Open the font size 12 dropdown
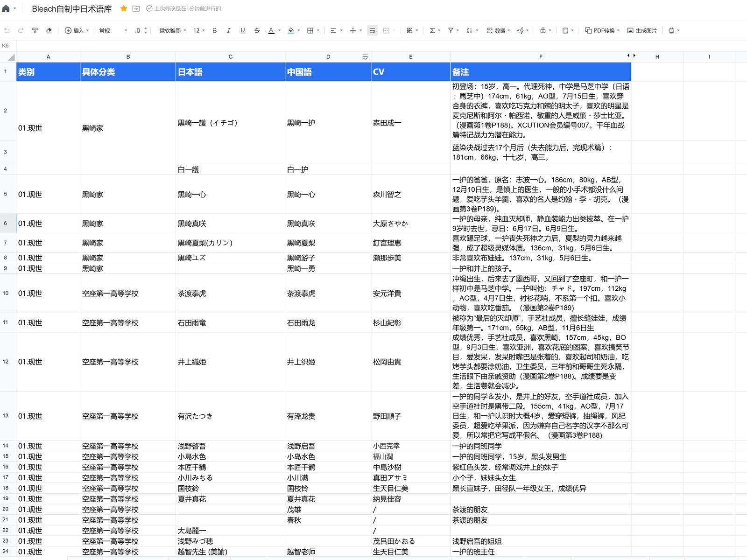 pyautogui.click(x=199, y=30)
